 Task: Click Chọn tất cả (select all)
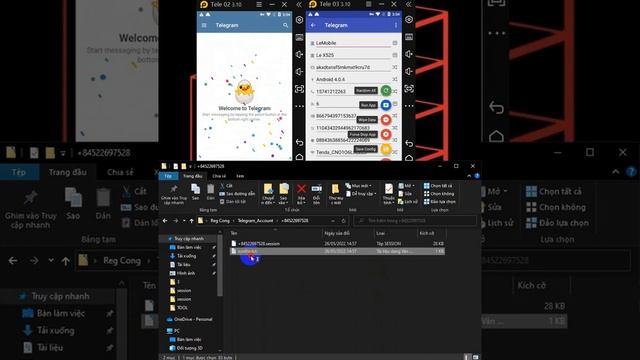click(x=438, y=186)
